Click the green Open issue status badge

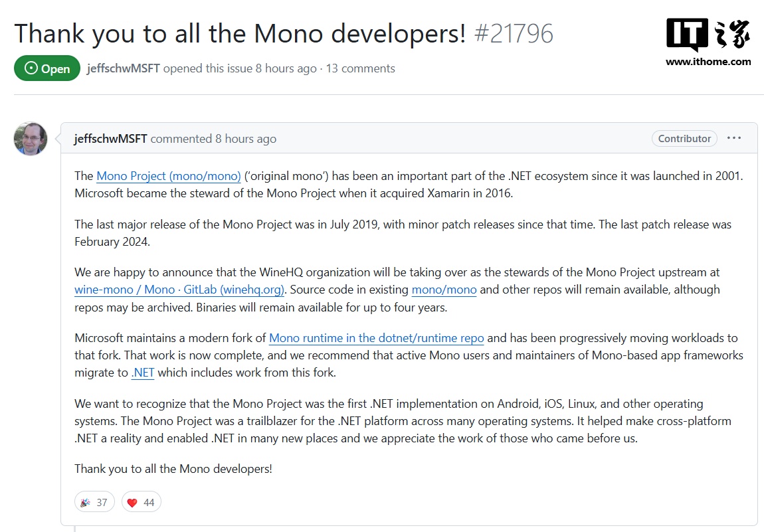coord(47,68)
